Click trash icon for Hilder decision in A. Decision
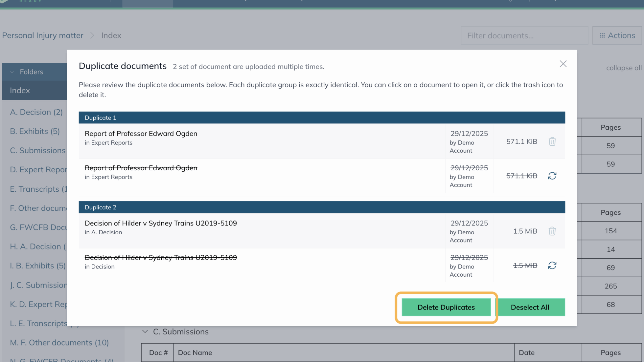Screen dimensions: 644x362 (x=552, y=231)
